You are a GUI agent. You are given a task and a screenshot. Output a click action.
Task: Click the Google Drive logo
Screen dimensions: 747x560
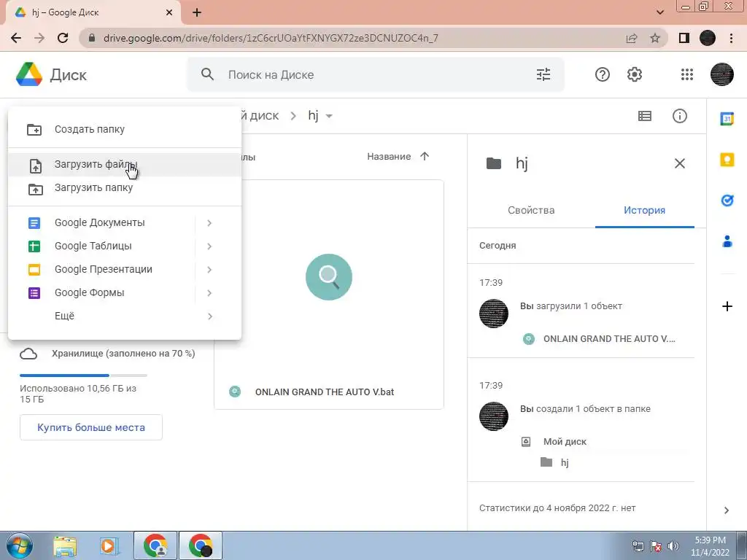(29, 74)
